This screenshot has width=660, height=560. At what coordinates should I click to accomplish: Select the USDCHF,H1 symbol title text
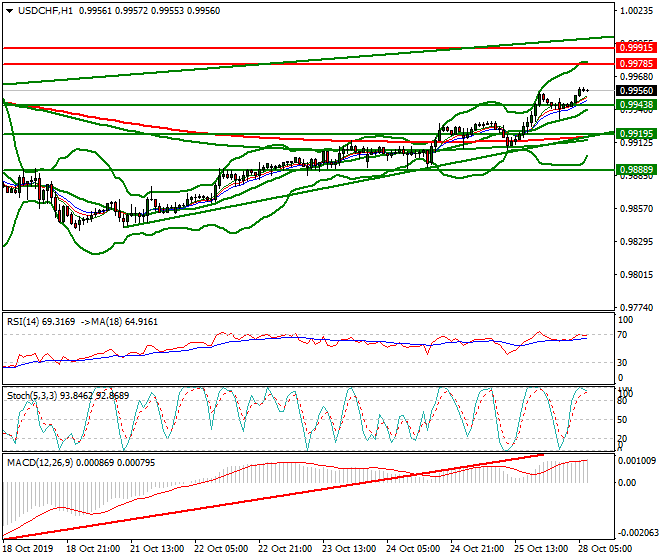tap(45, 11)
